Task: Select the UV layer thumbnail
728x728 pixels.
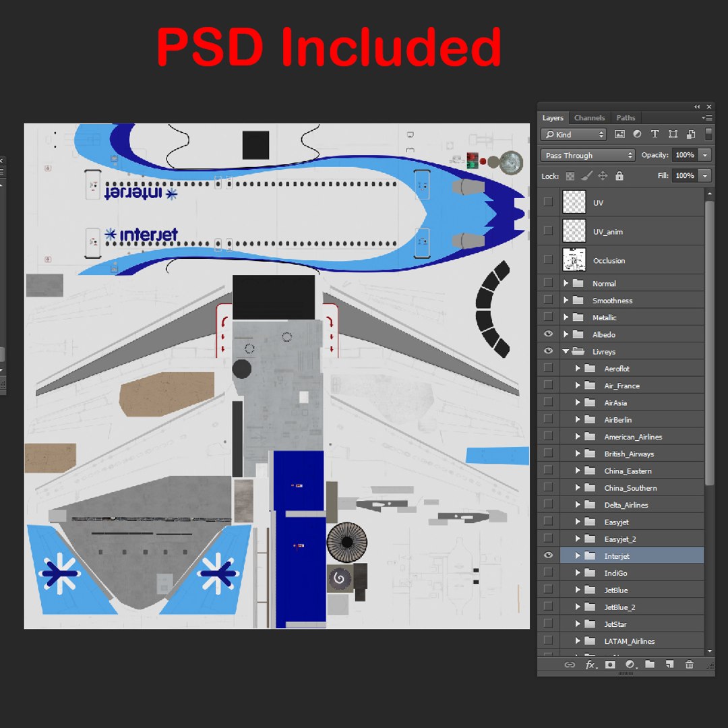Action: click(x=574, y=202)
